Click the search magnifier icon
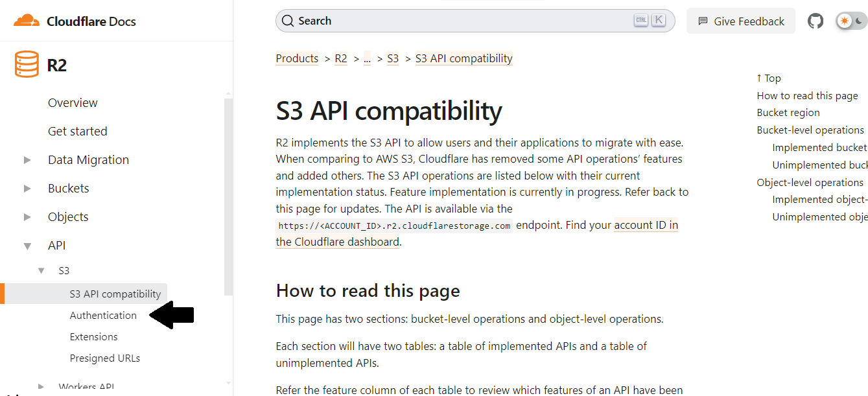The width and height of the screenshot is (868, 396). pos(287,20)
